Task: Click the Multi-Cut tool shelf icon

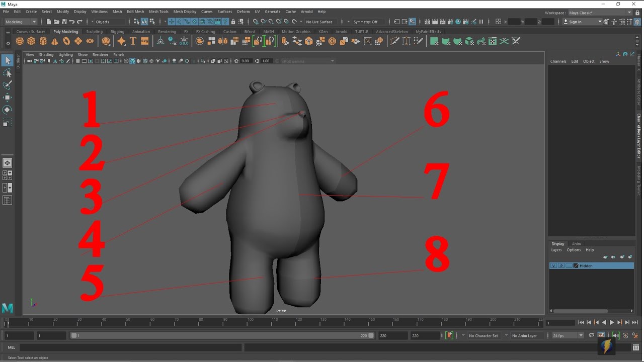Action: pyautogui.click(x=394, y=41)
